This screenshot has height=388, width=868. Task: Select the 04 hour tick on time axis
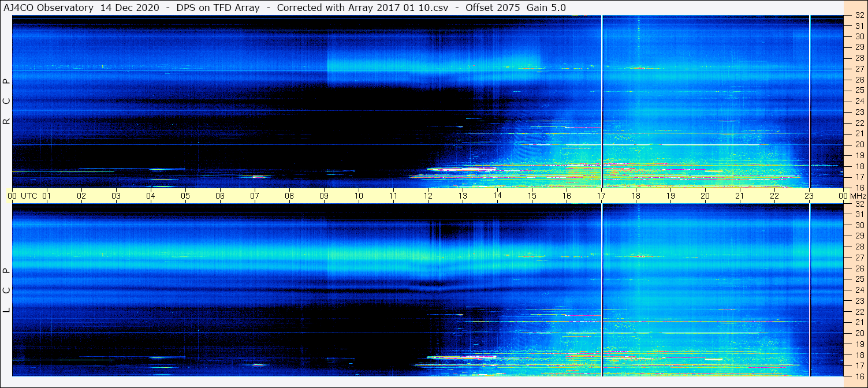pos(151,196)
